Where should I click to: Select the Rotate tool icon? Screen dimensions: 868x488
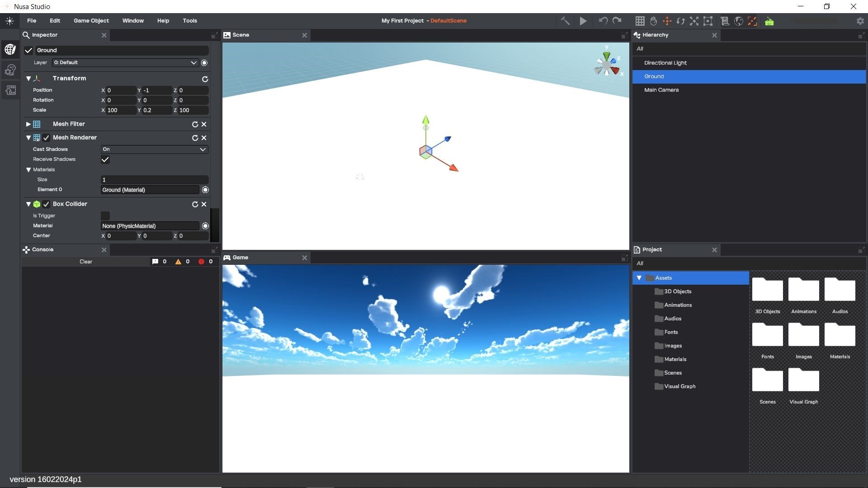pos(680,21)
